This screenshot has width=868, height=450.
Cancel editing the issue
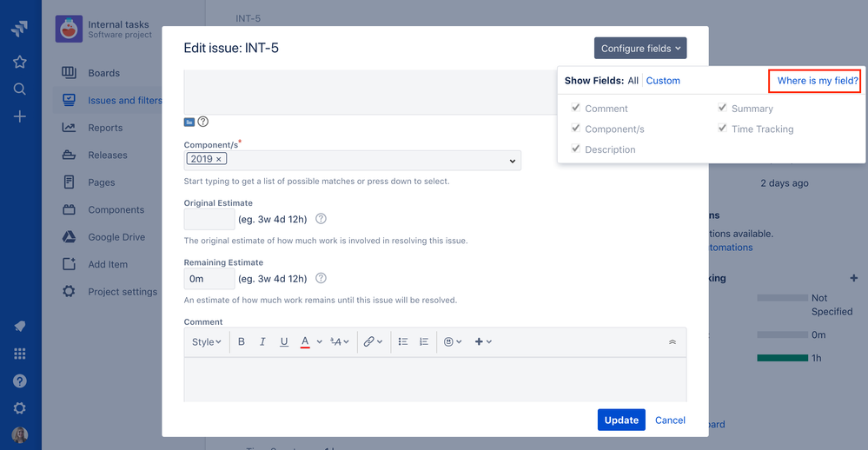(670, 420)
